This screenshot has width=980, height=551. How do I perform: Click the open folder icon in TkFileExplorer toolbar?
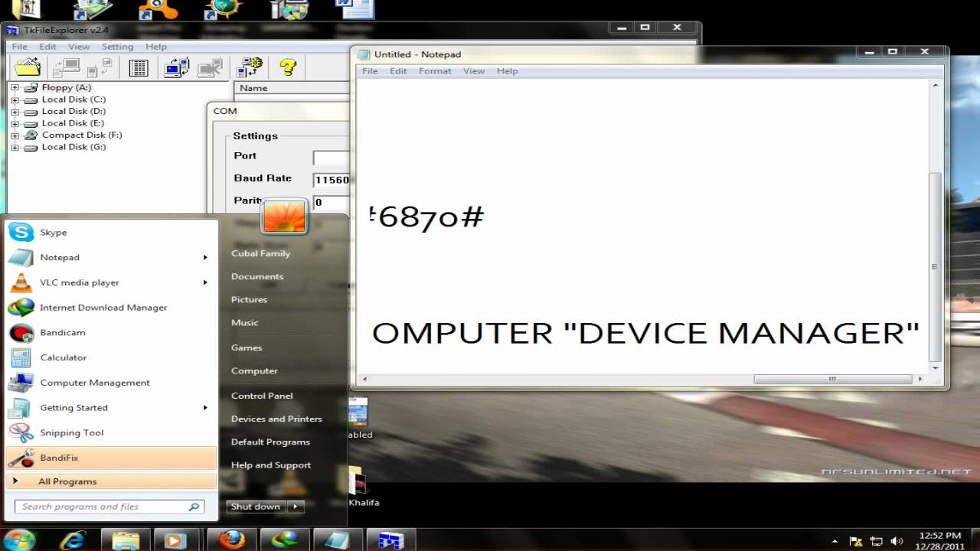coord(28,67)
